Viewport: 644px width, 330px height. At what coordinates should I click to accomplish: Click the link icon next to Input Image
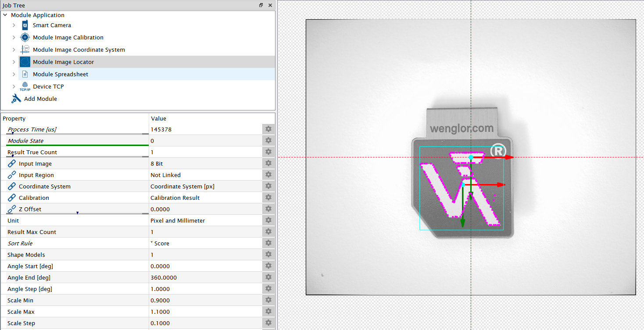[12, 163]
